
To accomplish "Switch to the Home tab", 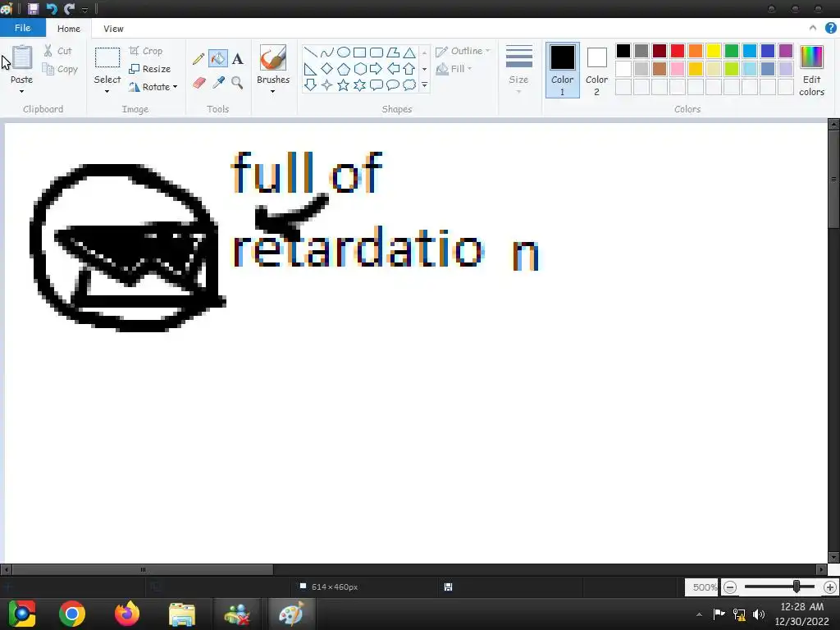I will click(69, 29).
